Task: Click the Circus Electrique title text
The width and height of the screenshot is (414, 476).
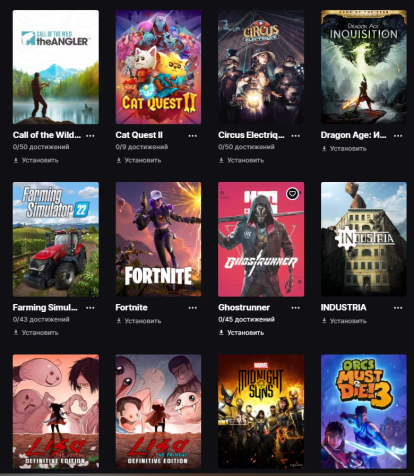Action: [x=251, y=135]
